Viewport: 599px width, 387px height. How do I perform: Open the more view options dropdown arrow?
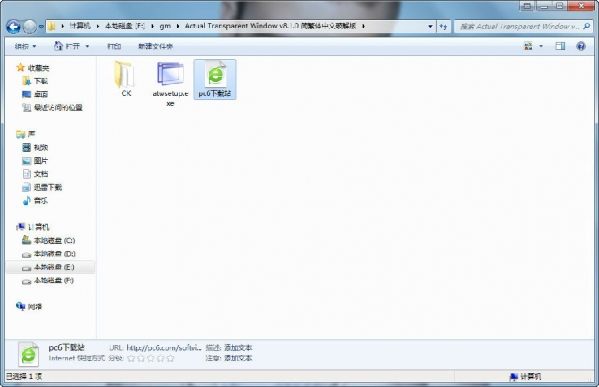pos(541,46)
